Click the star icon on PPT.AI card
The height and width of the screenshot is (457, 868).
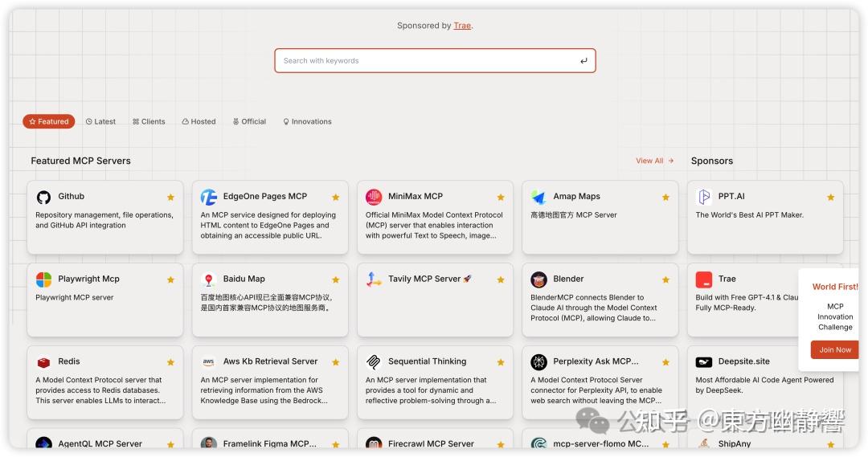pos(830,197)
